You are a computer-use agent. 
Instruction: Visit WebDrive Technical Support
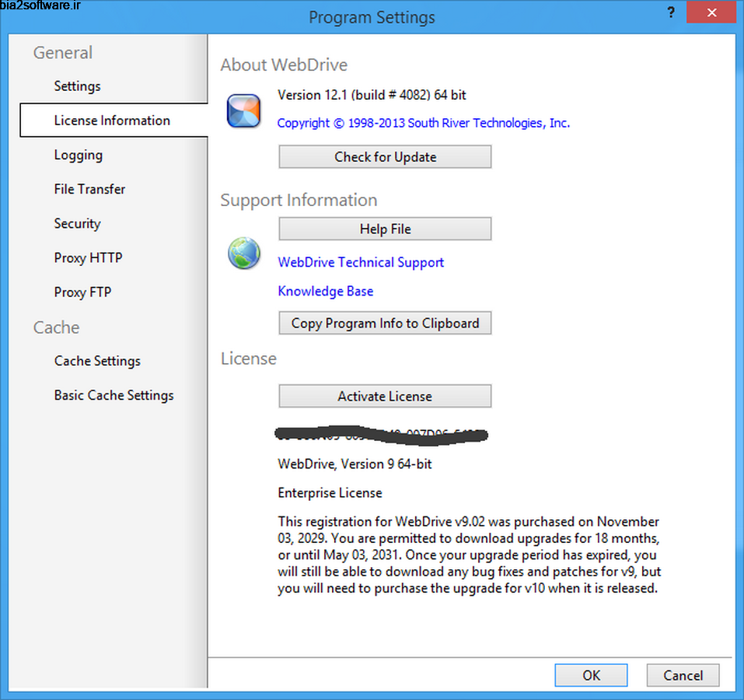click(360, 262)
